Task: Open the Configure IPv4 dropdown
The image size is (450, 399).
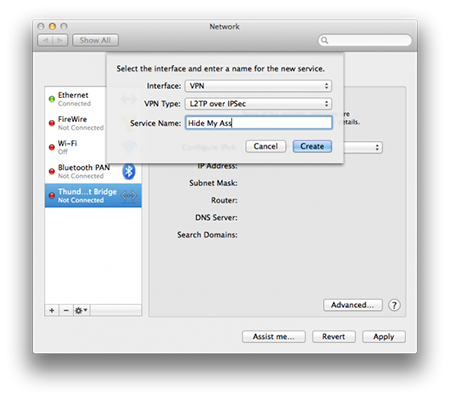Action: (x=363, y=147)
